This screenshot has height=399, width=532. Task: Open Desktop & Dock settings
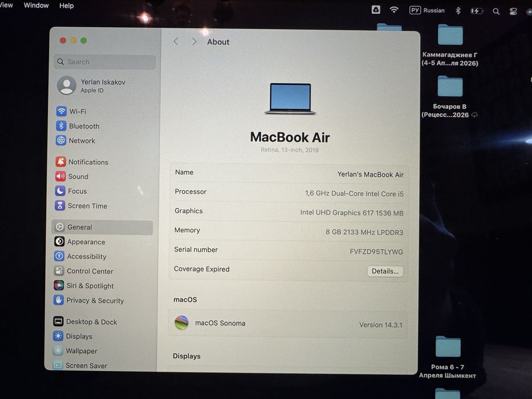(85, 321)
